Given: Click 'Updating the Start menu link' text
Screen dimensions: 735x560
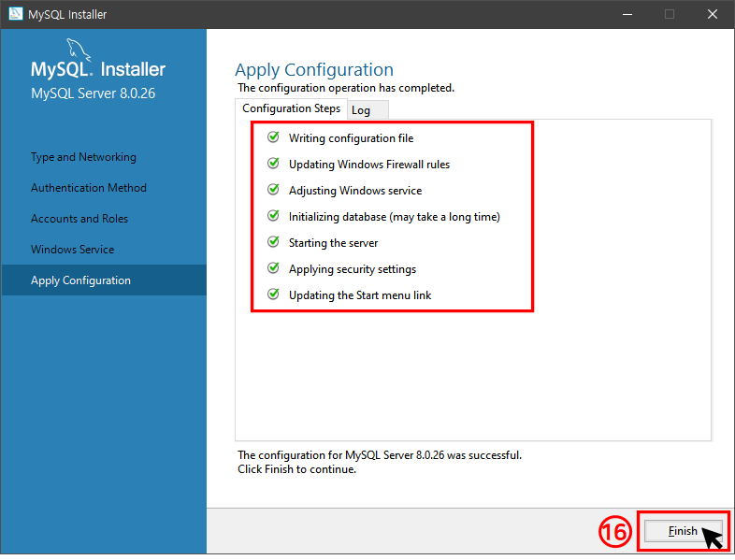Looking at the screenshot, I should [360, 295].
